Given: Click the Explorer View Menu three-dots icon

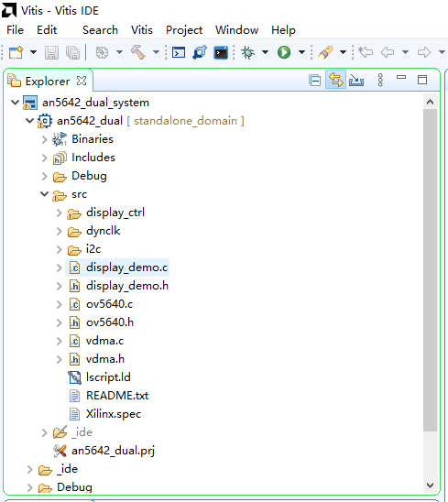Looking at the screenshot, I should pos(380,80).
